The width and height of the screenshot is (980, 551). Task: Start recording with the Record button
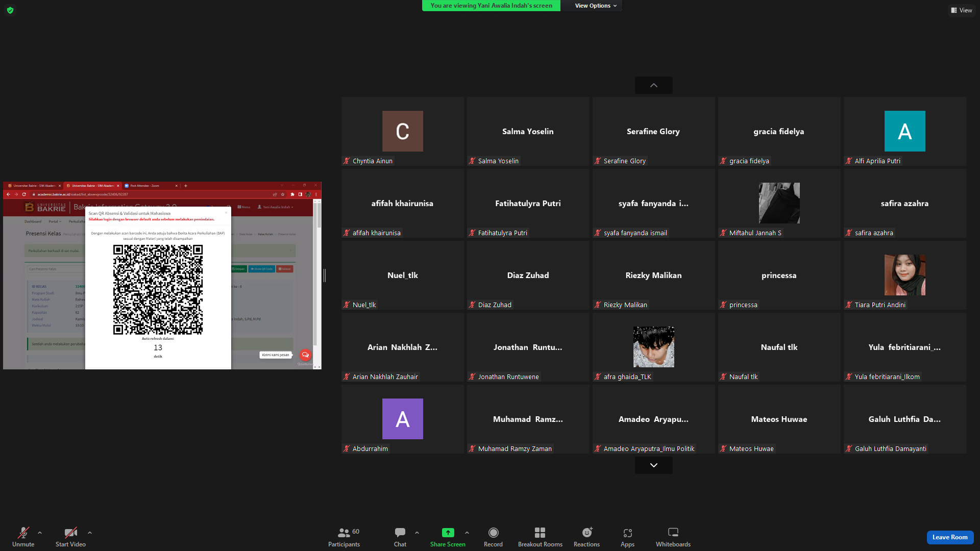click(x=493, y=537)
